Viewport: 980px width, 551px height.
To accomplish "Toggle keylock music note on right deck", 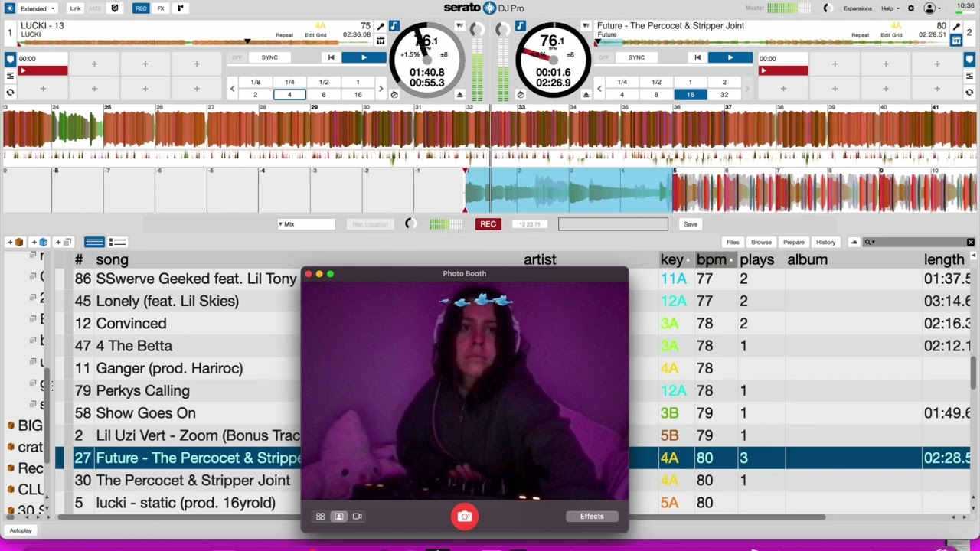I will 521,26.
